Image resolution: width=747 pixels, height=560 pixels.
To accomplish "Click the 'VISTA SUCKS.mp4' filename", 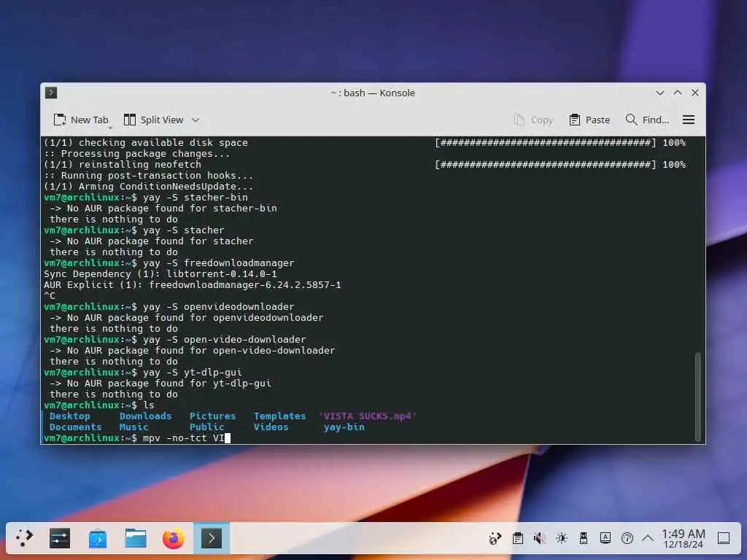I will tap(368, 416).
